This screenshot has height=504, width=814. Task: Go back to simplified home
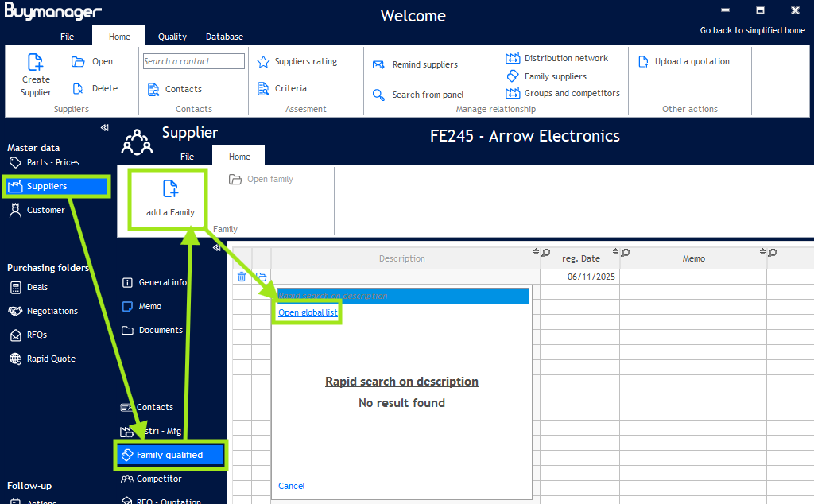752,30
